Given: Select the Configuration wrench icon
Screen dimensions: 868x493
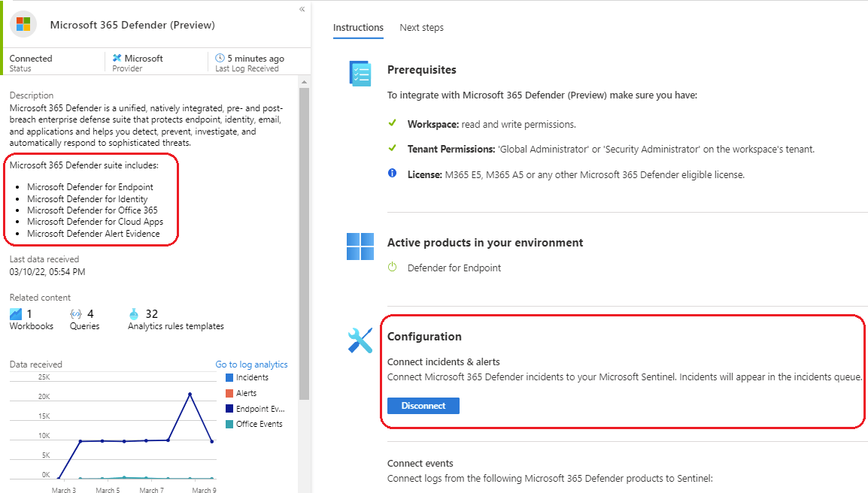Looking at the screenshot, I should (360, 340).
